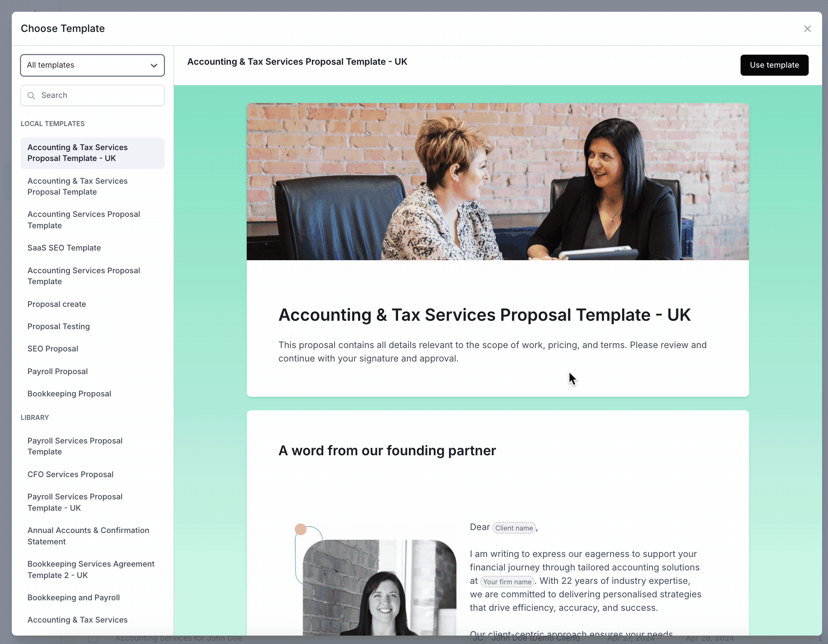Select the Accounting & Tax Services template item
Screen dimensions: 828x644
77,620
